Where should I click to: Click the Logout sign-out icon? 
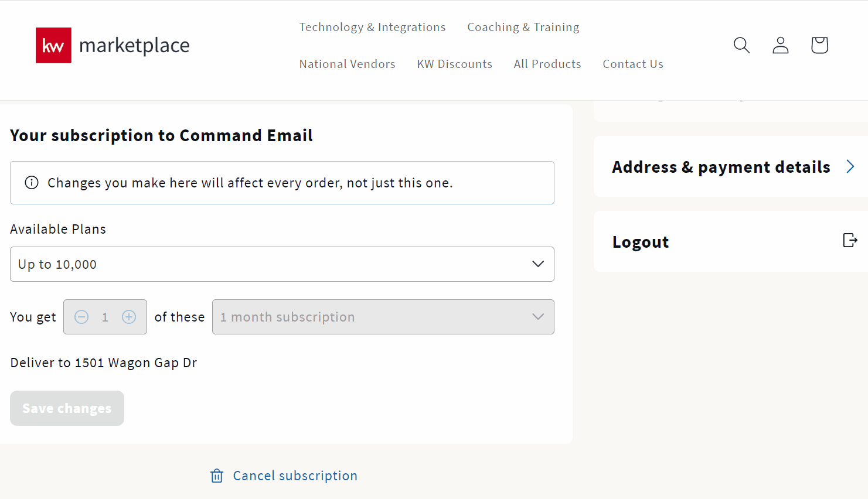point(850,240)
